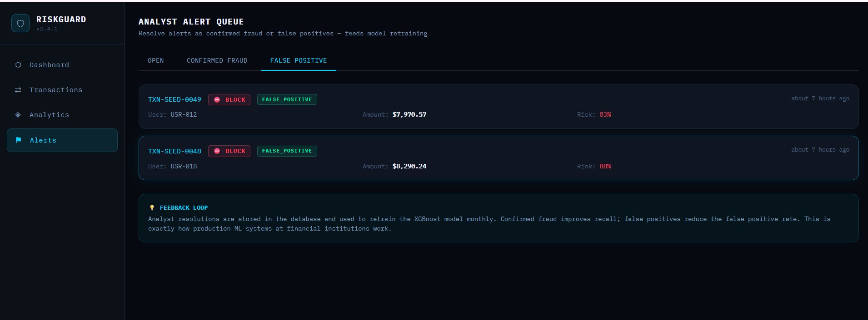Open the Analytics section
Viewport: 868px width, 320px height.
coord(49,115)
